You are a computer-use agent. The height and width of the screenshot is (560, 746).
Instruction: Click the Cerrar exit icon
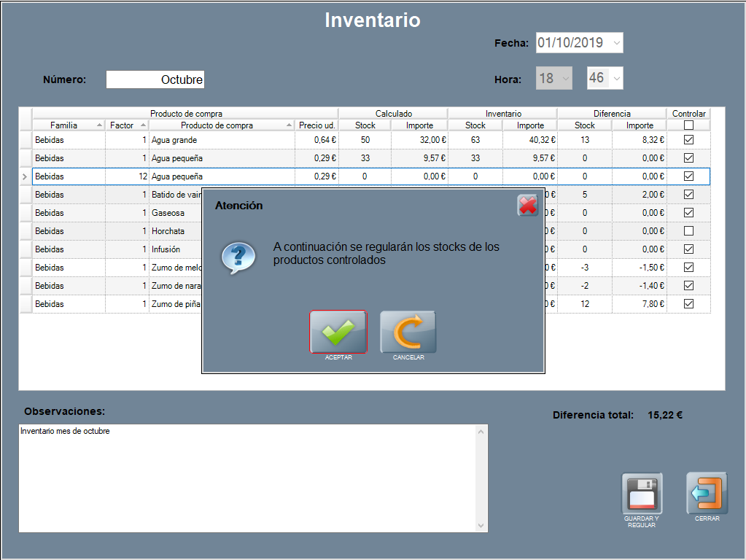707,493
